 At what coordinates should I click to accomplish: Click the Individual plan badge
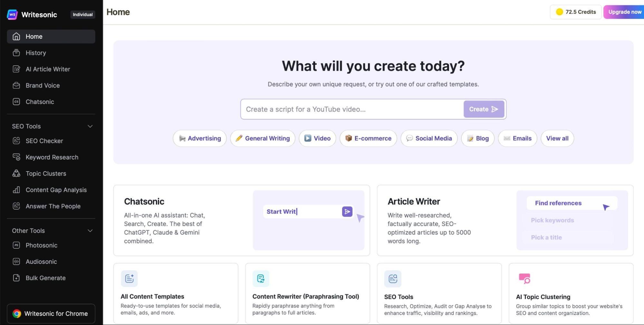83,15
